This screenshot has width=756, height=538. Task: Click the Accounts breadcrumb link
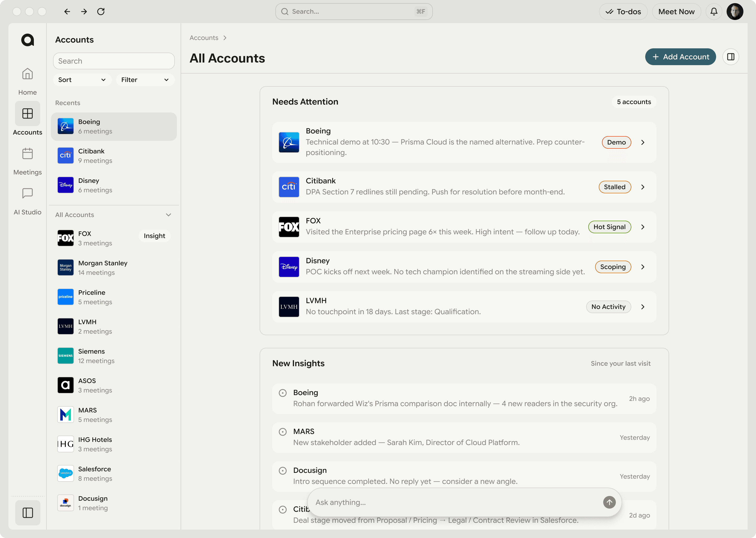[x=203, y=38]
